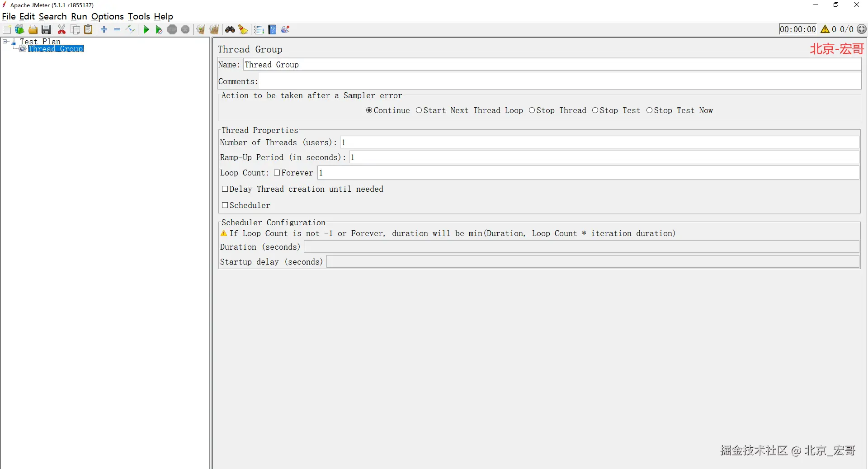Viewport: 868px width, 469px height.
Task: Copy the selected element via toolbar
Action: tap(75, 29)
